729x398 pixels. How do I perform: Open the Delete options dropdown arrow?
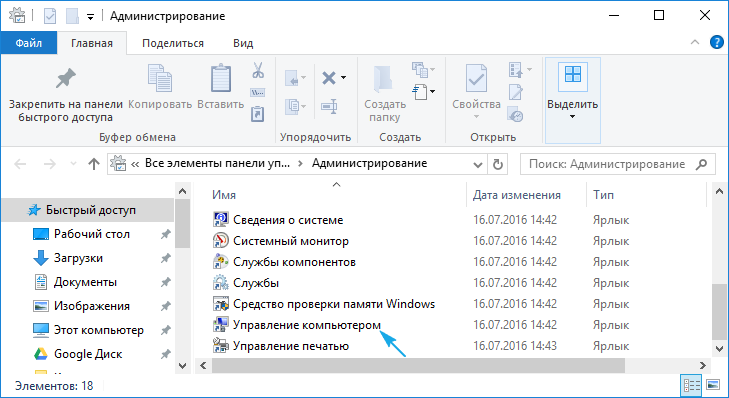pyautogui.click(x=343, y=78)
